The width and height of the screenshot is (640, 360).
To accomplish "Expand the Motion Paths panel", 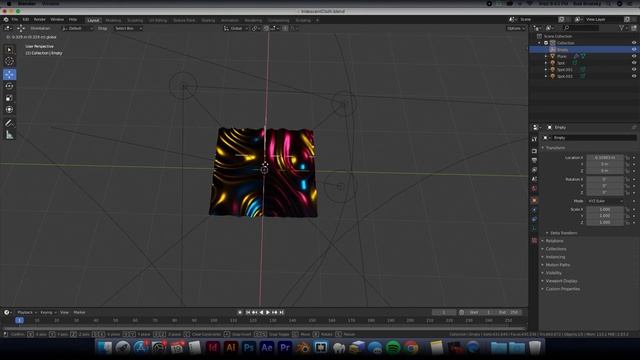I will (x=557, y=265).
